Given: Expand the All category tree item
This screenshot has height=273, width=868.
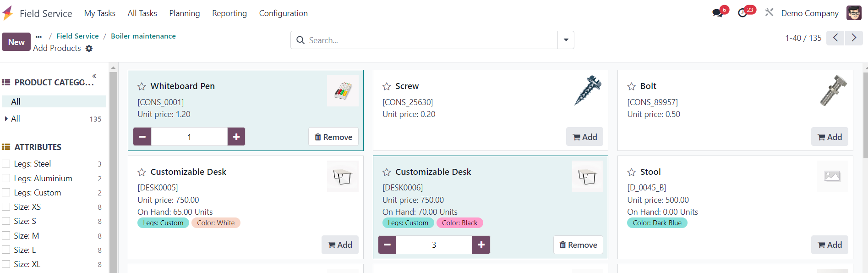Looking at the screenshot, I should (x=6, y=119).
